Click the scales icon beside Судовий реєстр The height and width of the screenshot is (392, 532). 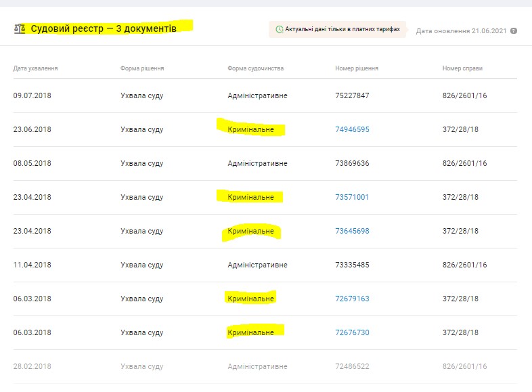pos(19,29)
